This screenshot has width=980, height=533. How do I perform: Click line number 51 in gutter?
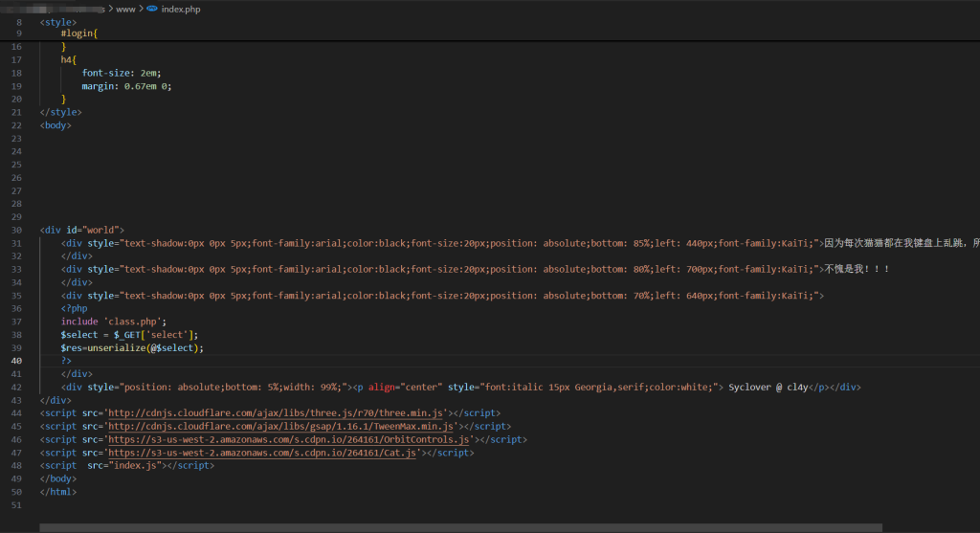16,505
